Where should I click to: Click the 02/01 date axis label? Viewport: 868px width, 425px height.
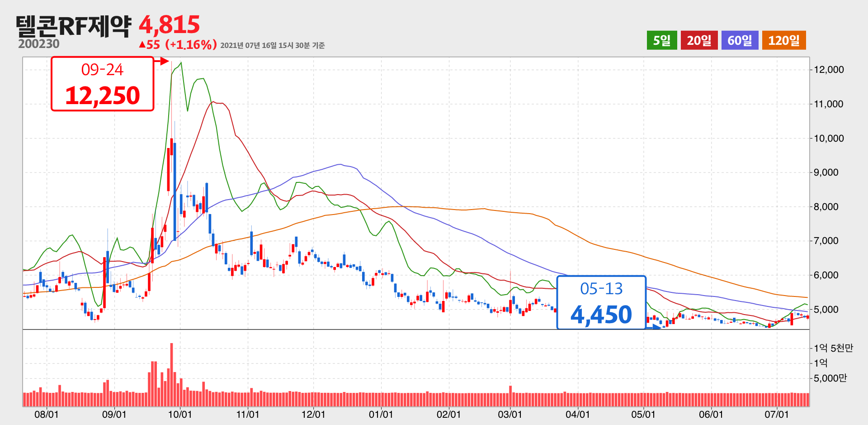coord(449,415)
